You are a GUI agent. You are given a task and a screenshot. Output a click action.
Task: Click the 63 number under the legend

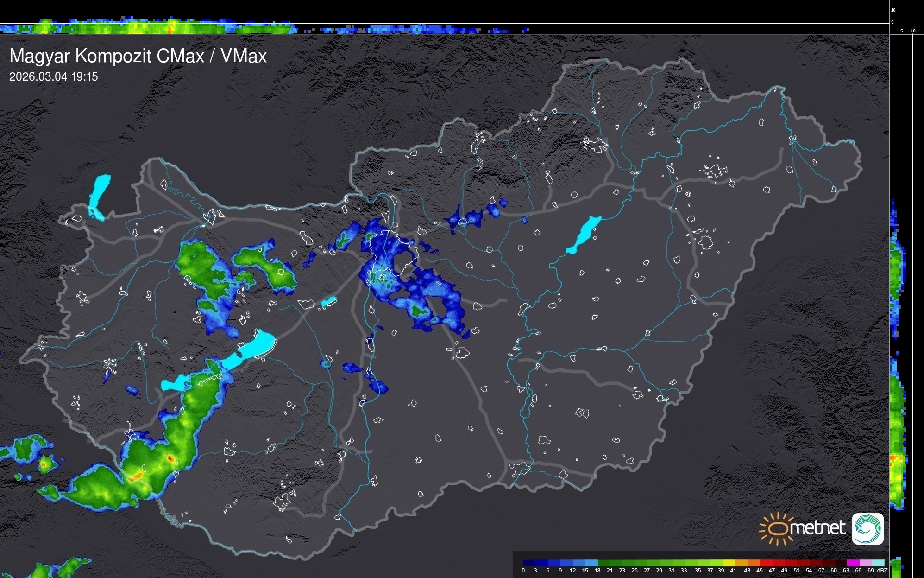[x=846, y=571]
